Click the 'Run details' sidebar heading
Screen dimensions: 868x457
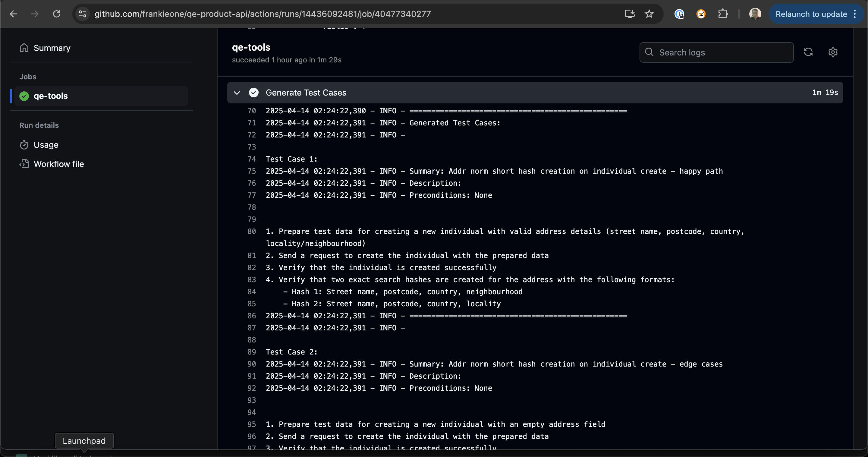[x=39, y=125]
